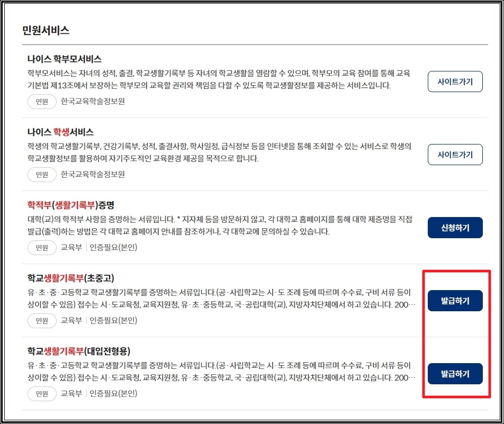Click description text of 학적부(생활기록부)증명
Screen dimensions: 504x424
220,225
